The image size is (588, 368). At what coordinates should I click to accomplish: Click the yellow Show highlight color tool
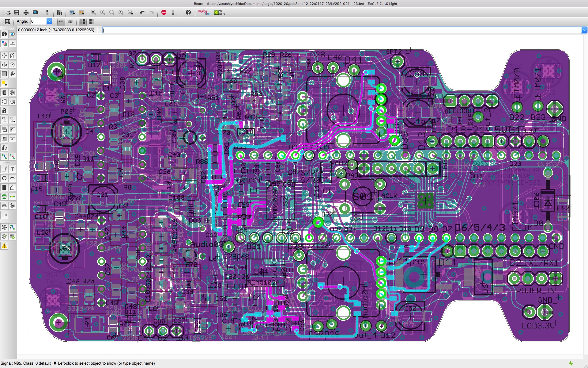click(4, 83)
